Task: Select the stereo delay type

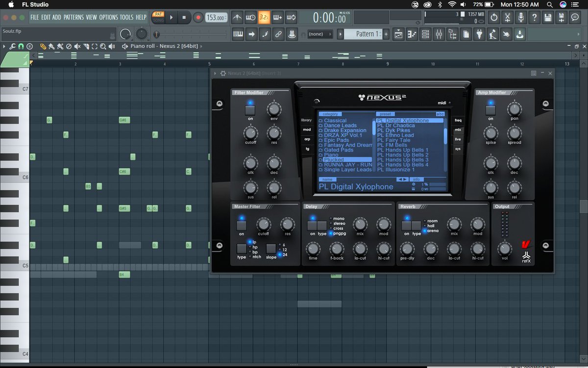Action: (337, 223)
